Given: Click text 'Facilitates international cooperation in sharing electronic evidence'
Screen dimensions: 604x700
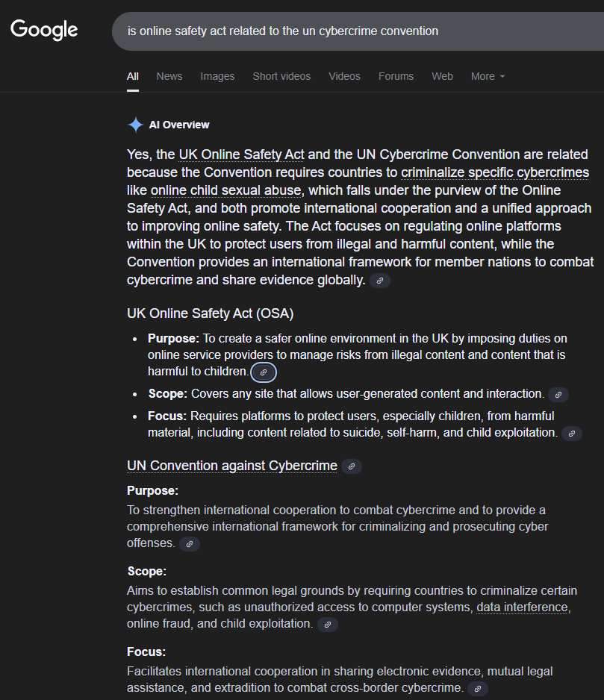Looking at the screenshot, I should pos(304,672).
